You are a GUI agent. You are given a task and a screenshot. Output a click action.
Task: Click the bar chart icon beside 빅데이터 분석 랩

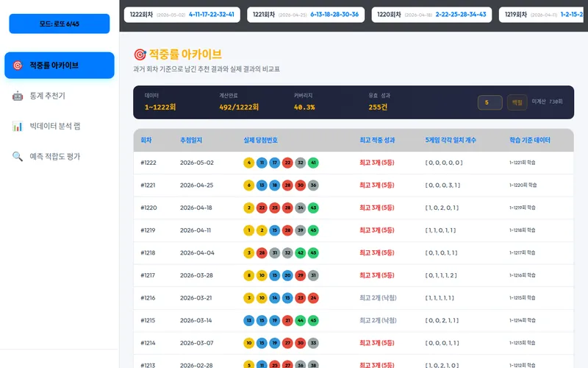[x=18, y=126]
